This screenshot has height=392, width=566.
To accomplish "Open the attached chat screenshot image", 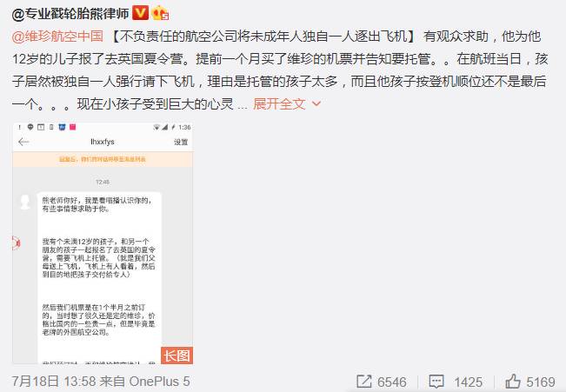I will [x=103, y=243].
